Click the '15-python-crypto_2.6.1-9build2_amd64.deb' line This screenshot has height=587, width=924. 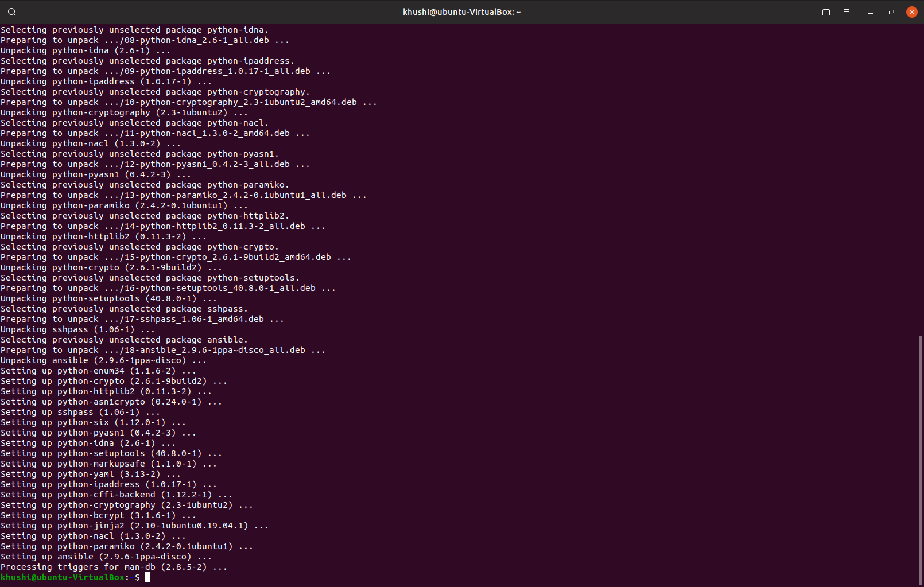pyautogui.click(x=176, y=257)
